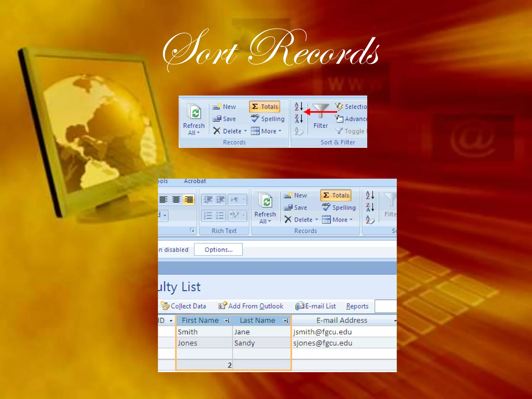532x399 pixels.
Task: Click the bulleted list icon
Action: (220, 216)
